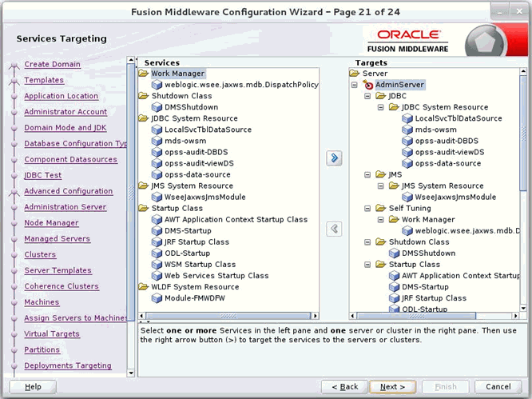Image resolution: width=532 pixels, height=399 pixels.
Task: Click the right arrow target button
Action: (334, 158)
